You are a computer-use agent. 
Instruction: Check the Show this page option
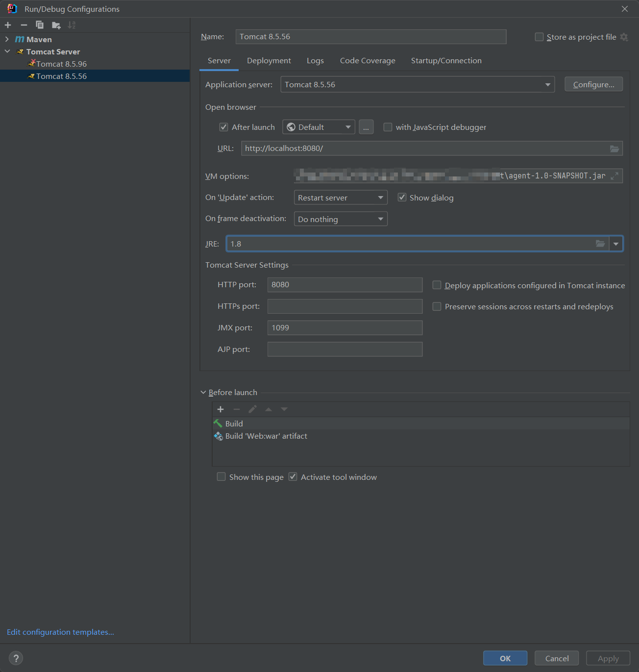[x=221, y=477]
